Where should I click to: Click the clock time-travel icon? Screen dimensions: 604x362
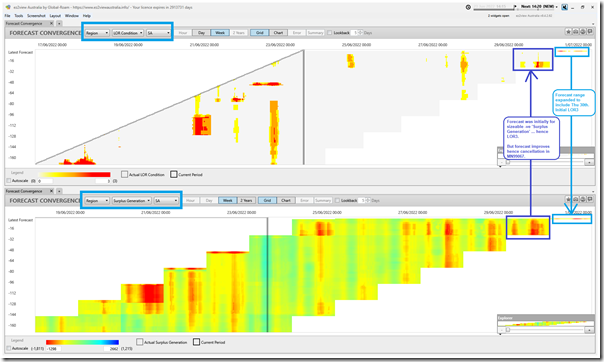point(468,7)
